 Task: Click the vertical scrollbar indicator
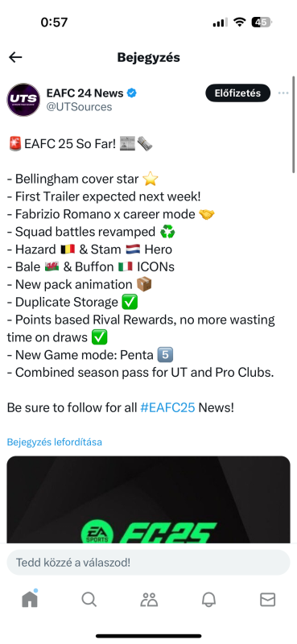(x=293, y=124)
